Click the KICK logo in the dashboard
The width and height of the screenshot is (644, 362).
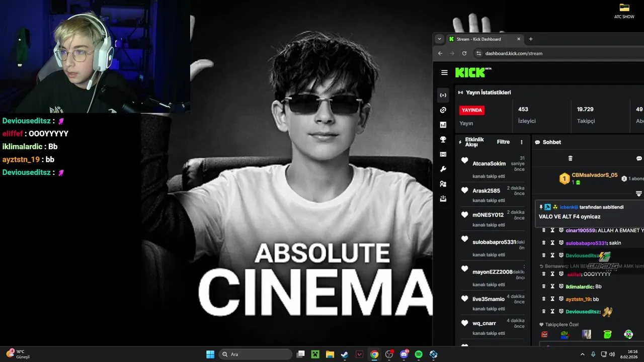(x=473, y=72)
